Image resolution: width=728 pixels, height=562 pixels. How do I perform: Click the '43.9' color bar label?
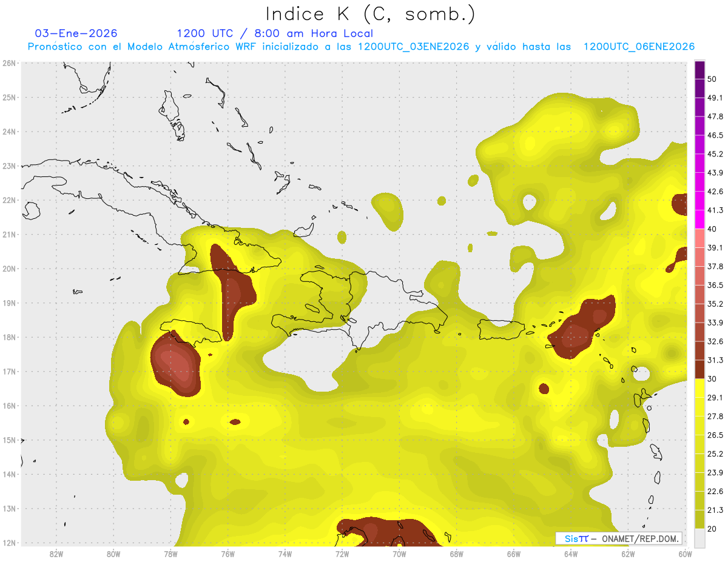(x=715, y=173)
